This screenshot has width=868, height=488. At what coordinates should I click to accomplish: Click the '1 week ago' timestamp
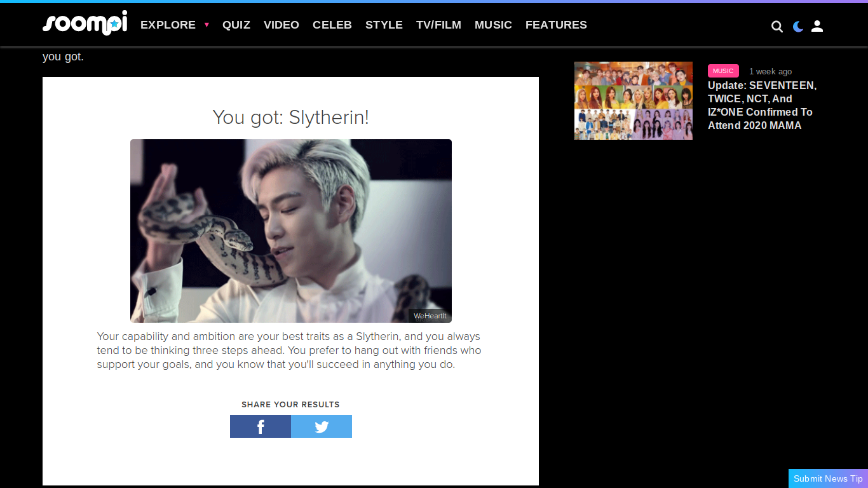click(770, 72)
